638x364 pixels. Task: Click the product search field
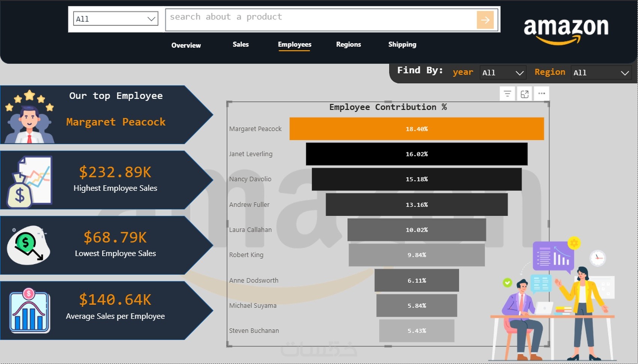pos(321,20)
